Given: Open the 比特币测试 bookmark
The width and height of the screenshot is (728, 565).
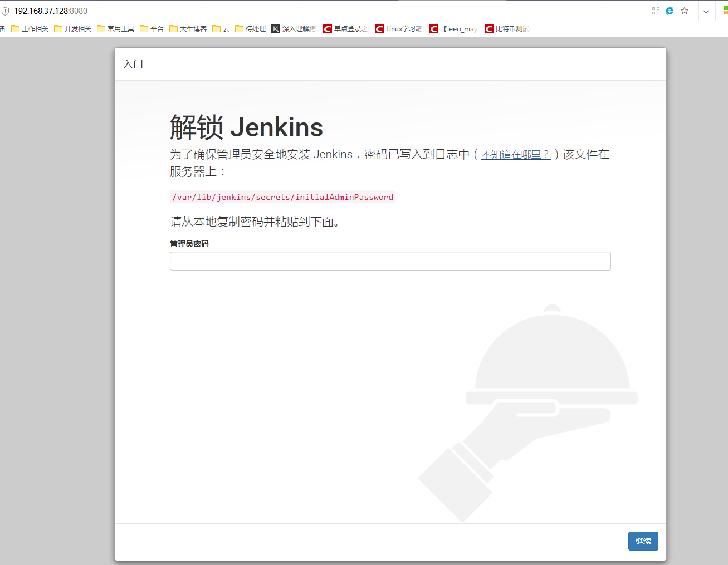Looking at the screenshot, I should 507,29.
